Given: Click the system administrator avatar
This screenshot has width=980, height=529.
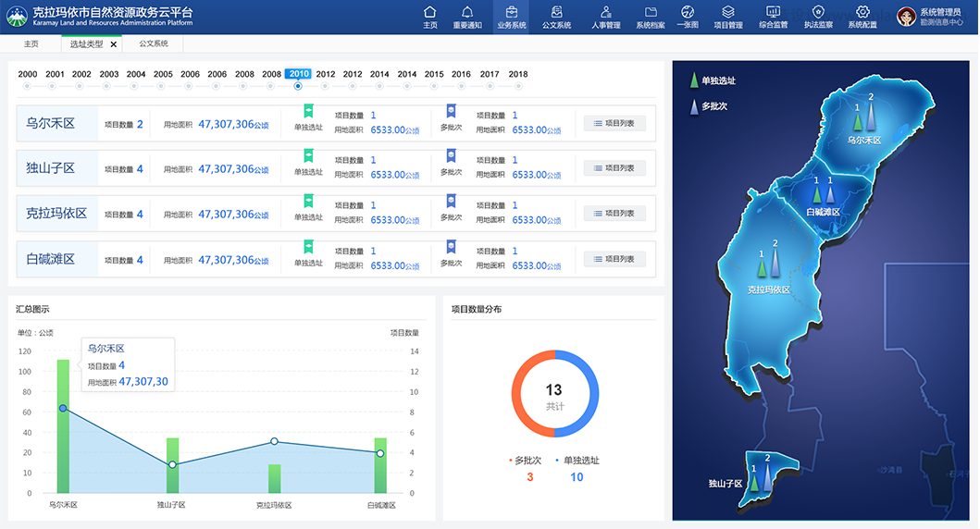Looking at the screenshot, I should point(906,17).
